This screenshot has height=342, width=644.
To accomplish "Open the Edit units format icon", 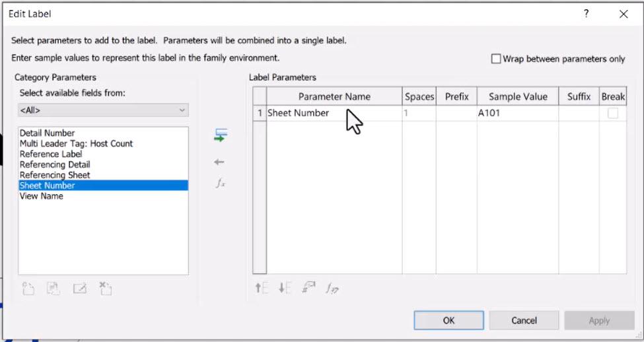I will pos(308,287).
